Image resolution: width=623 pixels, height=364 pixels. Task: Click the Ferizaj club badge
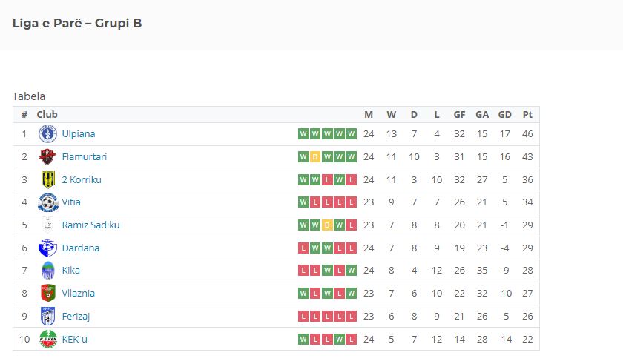pyautogui.click(x=48, y=316)
